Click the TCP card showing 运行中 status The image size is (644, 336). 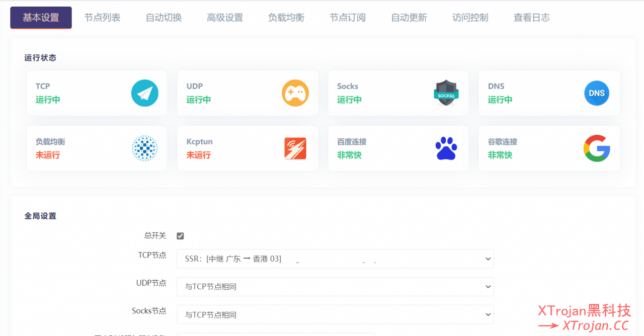[97, 93]
